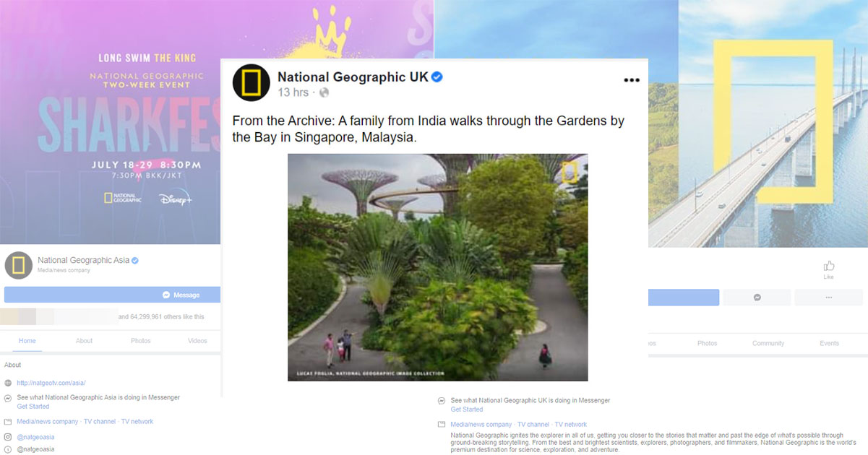868x455 pixels.
Task: Click the National Geographic Asia profile logo
Action: (19, 265)
